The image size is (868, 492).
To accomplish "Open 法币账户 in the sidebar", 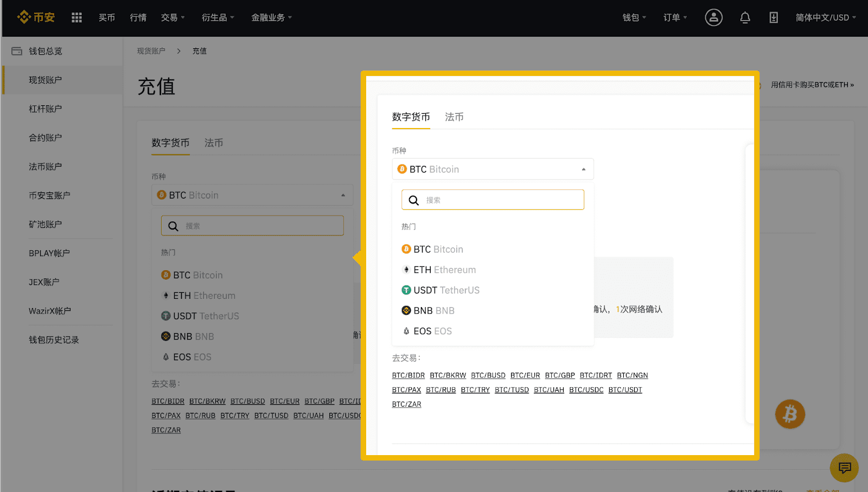I will (x=46, y=167).
